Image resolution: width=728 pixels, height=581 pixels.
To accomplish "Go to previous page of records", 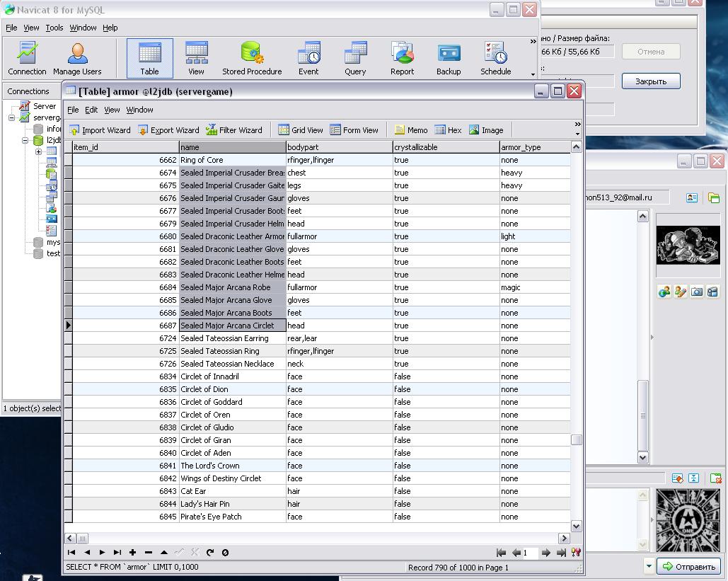I will (516, 553).
